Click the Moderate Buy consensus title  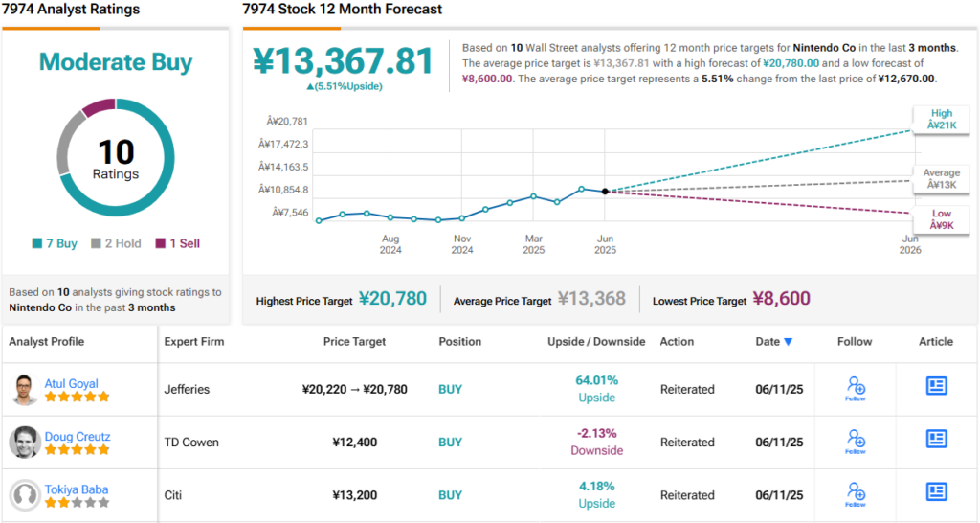[x=116, y=62]
